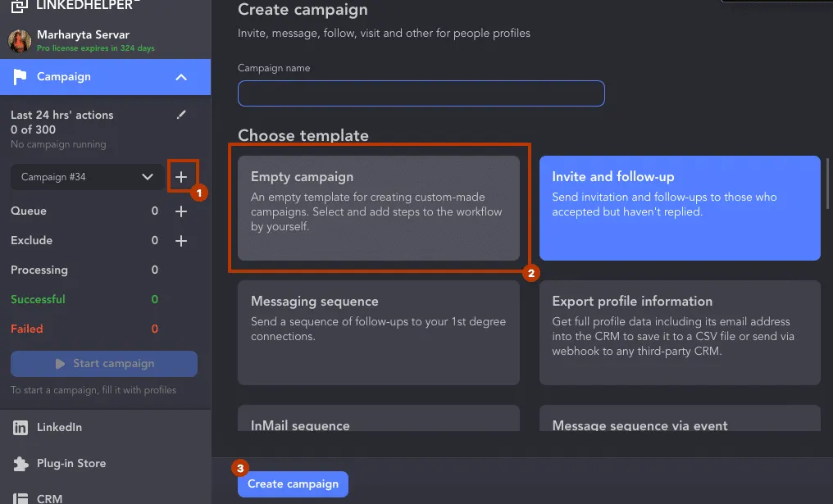
Task: Open the Campaign #34 dropdown
Action: [x=87, y=177]
